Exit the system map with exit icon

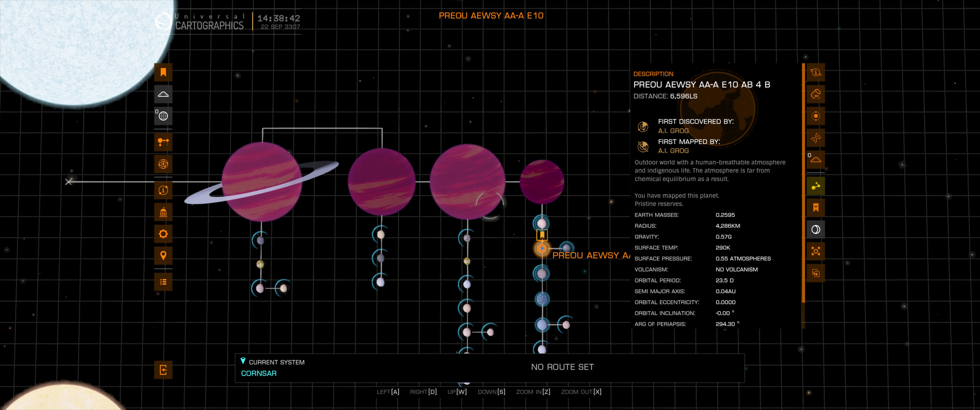(163, 370)
